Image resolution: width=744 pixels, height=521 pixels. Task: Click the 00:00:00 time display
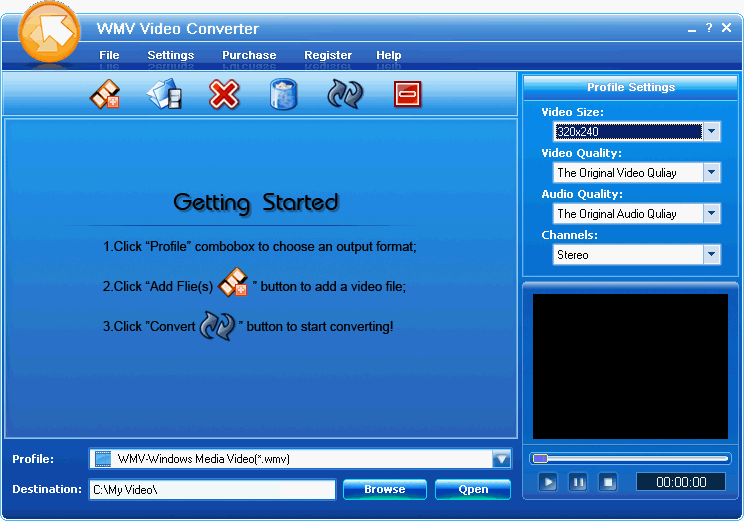(x=681, y=482)
